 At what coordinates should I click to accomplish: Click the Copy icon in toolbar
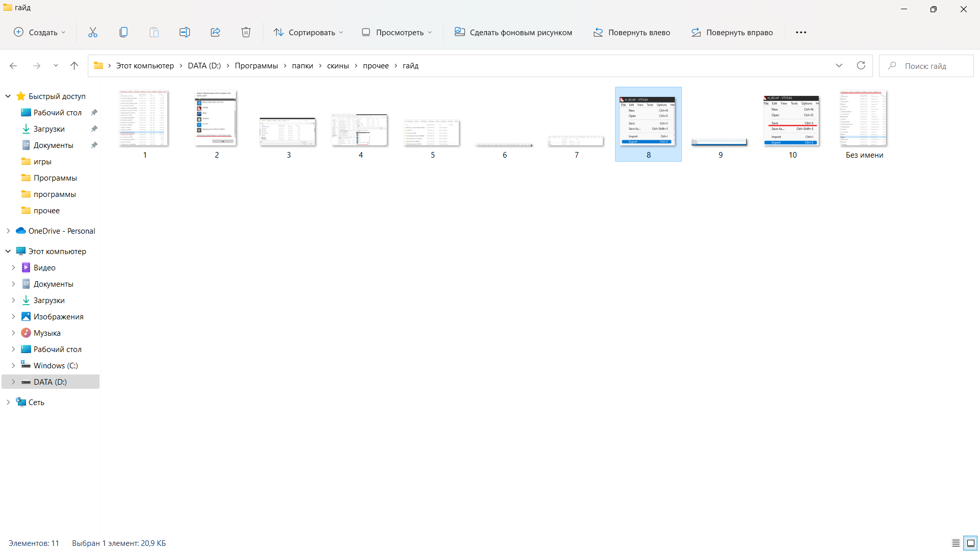[123, 32]
